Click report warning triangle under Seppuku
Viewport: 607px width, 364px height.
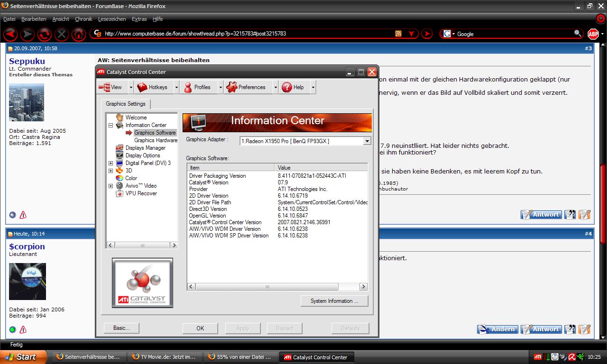coord(23,215)
